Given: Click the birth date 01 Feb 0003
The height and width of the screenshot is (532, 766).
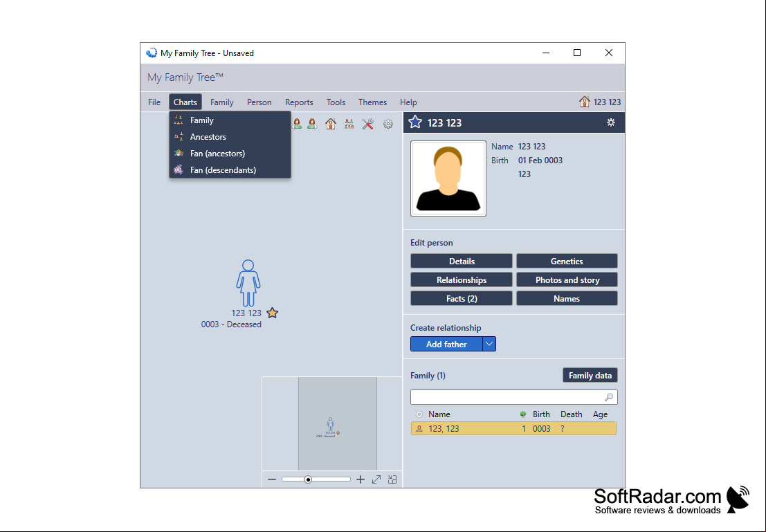Looking at the screenshot, I should 540,160.
